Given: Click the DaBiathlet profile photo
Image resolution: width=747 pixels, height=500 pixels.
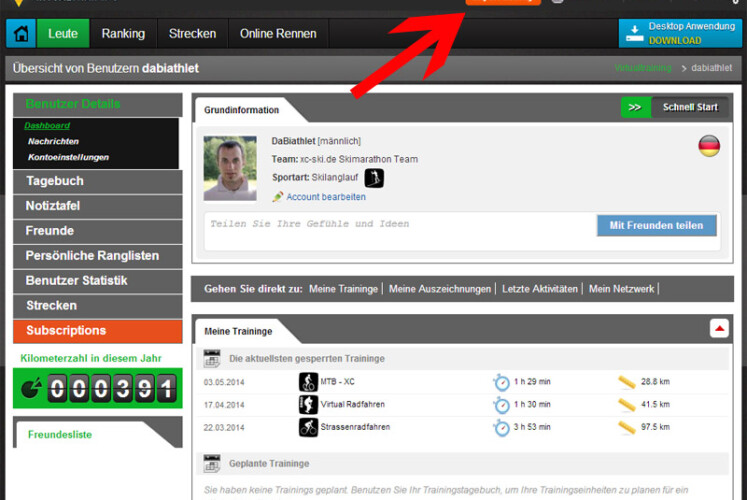Looking at the screenshot, I should click(230, 168).
